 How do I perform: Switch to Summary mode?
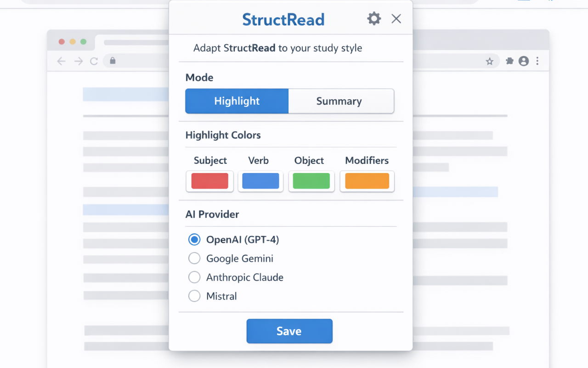[x=341, y=101]
